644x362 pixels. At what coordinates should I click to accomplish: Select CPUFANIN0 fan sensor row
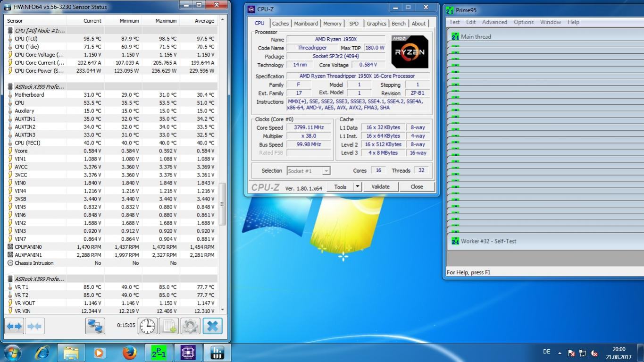111,247
